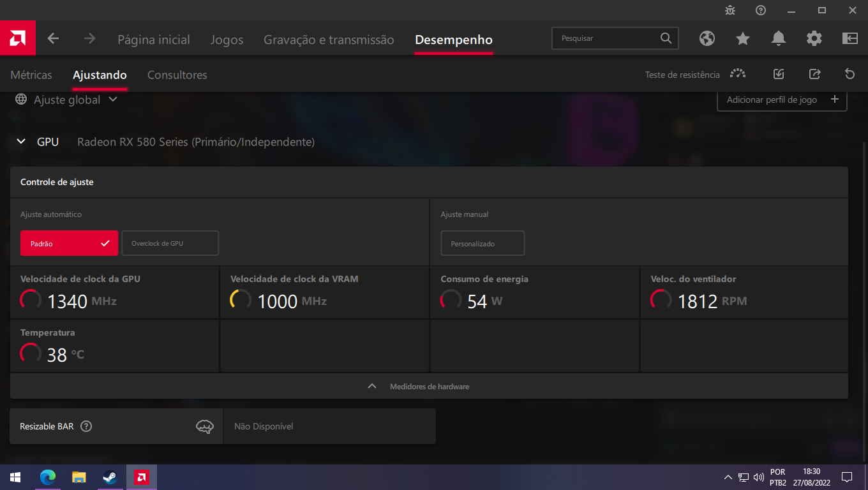Open the web browser globe icon
The width and height of the screenshot is (868, 490).
click(x=707, y=38)
